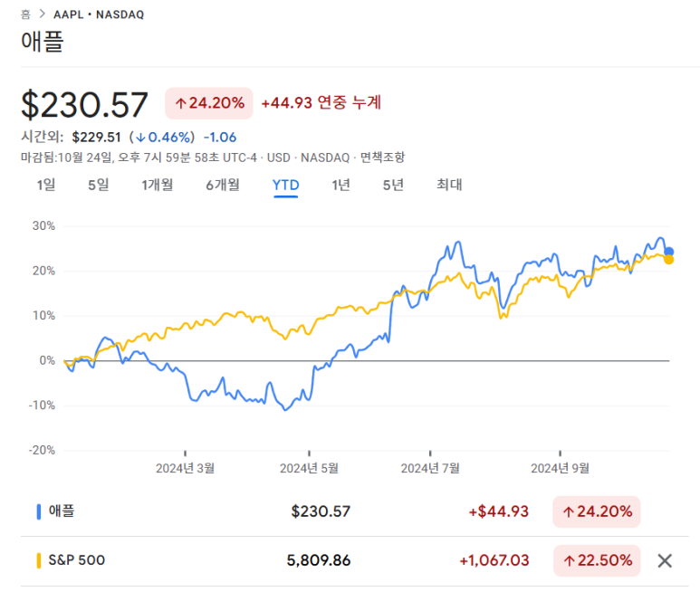Image resolution: width=700 pixels, height=592 pixels.
Task: Switch to the 1개월 range tab
Action: coord(158,185)
